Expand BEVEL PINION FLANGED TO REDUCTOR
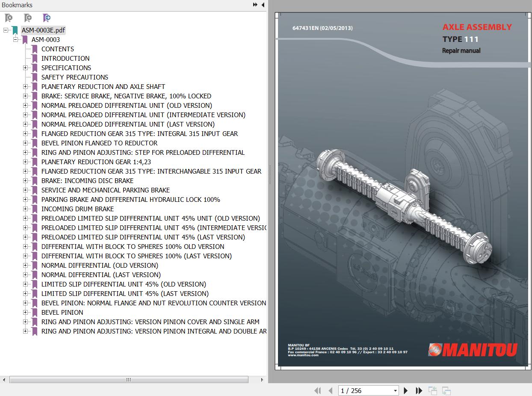Image resolution: width=532 pixels, height=396 pixels. [25, 143]
